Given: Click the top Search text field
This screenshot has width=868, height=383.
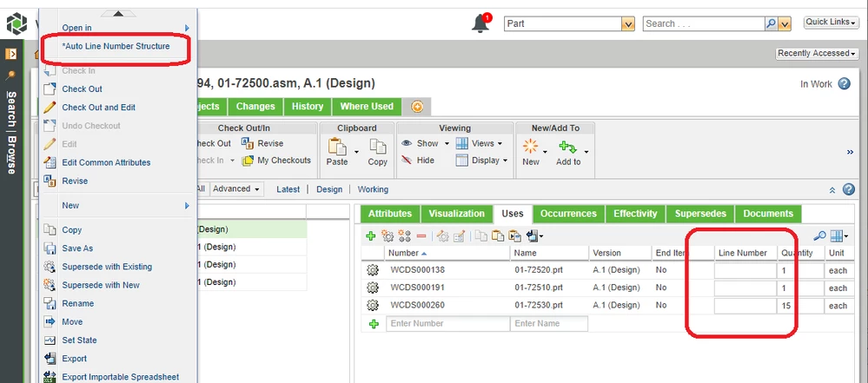Looking at the screenshot, I should coord(704,23).
